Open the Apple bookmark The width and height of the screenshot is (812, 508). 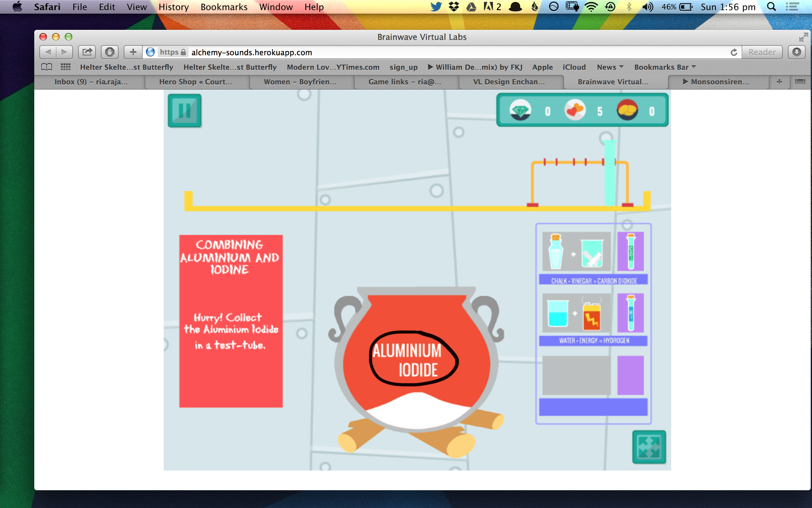pos(542,67)
